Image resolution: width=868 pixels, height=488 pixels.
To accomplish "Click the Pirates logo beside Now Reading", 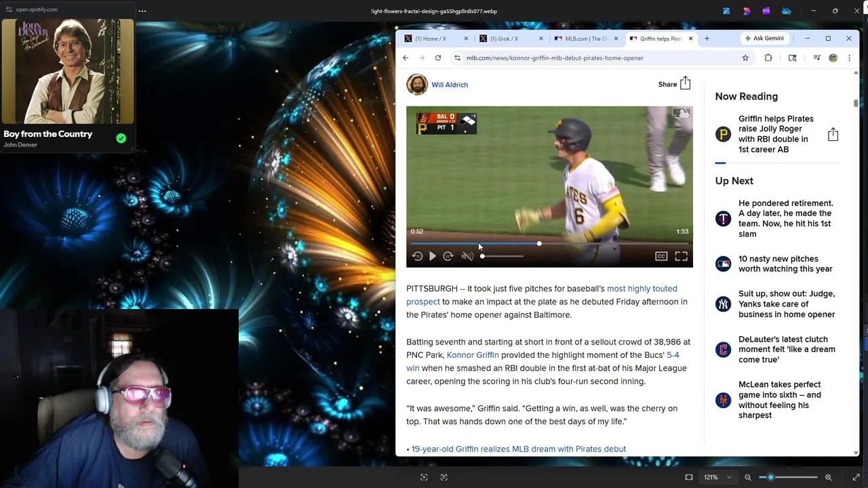I will 724,134.
